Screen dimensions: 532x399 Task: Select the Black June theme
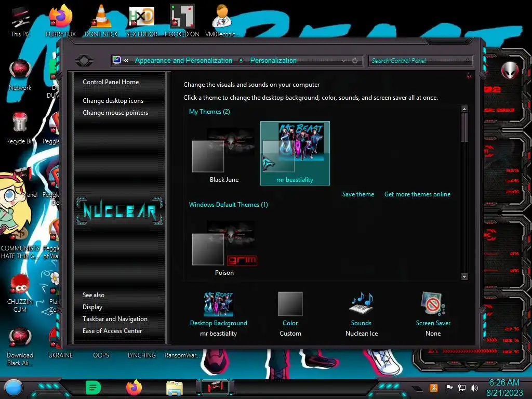click(x=224, y=154)
